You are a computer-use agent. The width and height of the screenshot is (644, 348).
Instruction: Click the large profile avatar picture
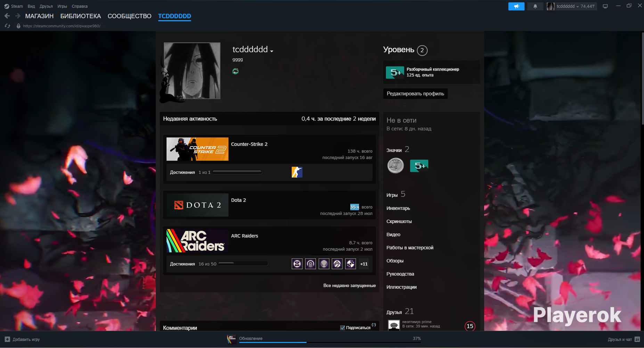(x=192, y=71)
